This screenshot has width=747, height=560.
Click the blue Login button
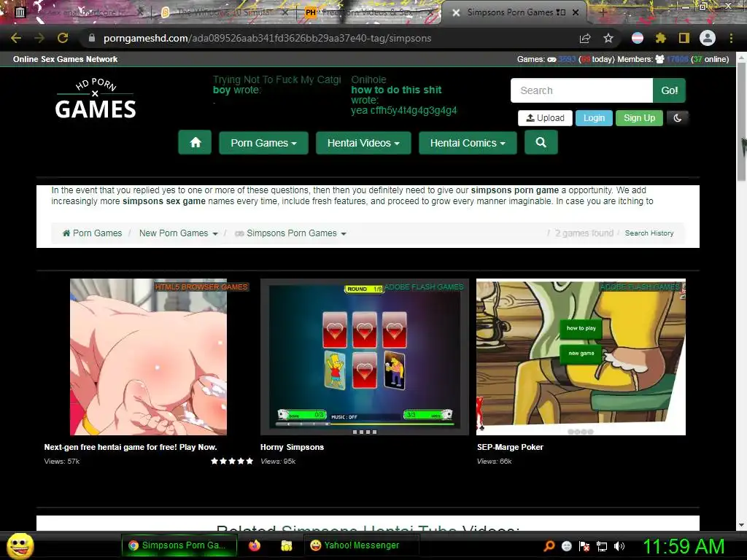point(594,117)
